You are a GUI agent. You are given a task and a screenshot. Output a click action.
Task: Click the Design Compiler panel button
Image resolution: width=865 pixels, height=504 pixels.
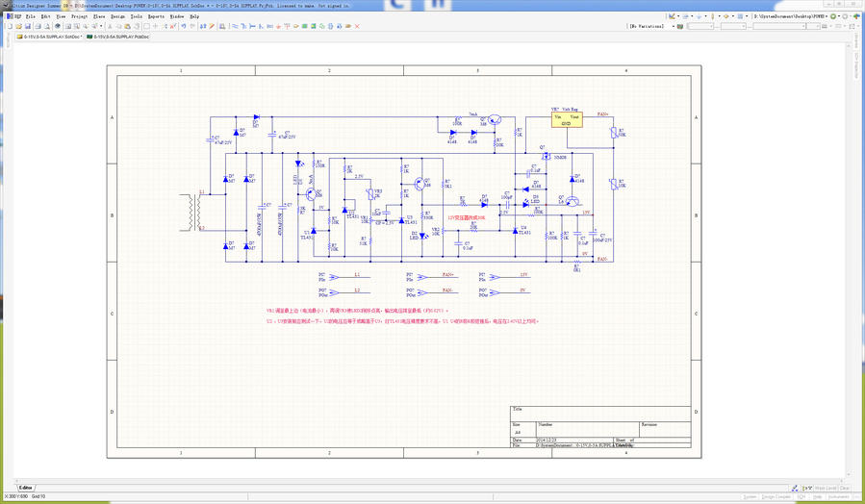click(x=776, y=497)
